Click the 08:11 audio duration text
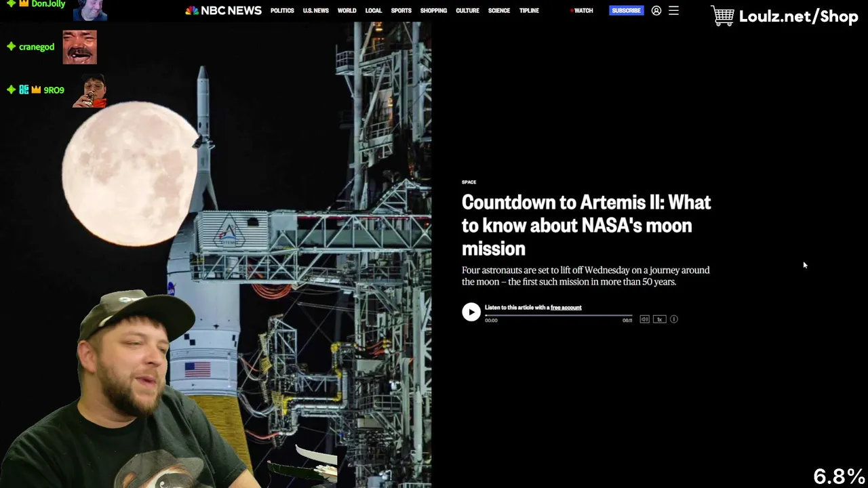868x488 pixels. [627, 321]
